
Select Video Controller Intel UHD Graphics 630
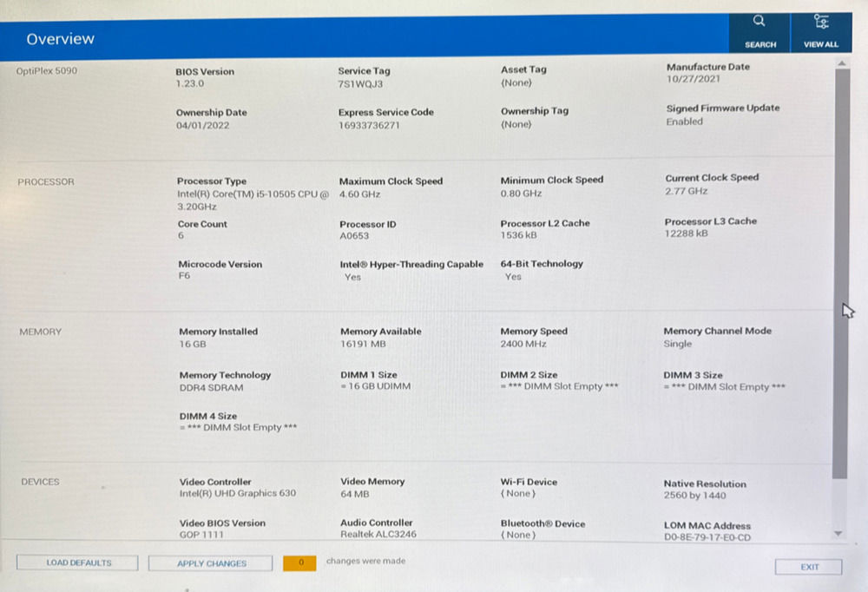click(x=238, y=493)
